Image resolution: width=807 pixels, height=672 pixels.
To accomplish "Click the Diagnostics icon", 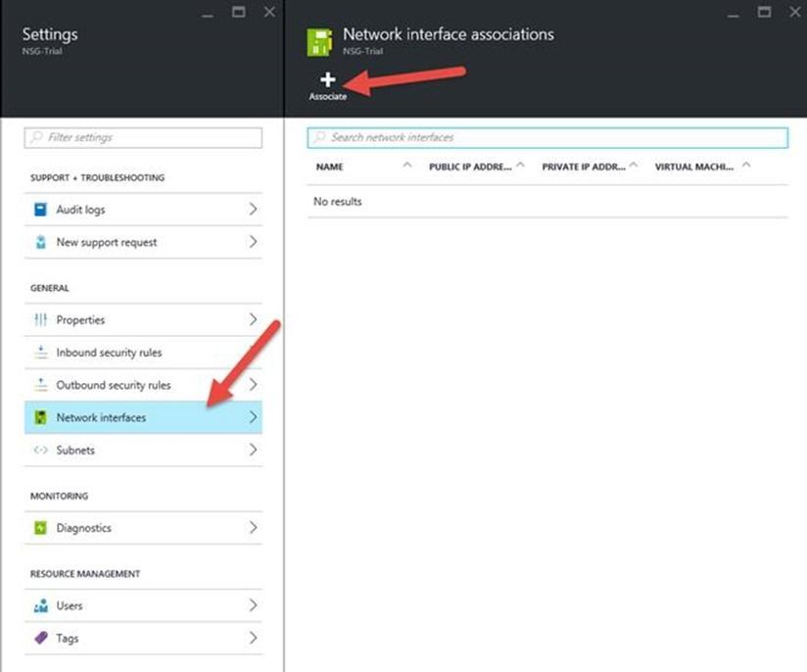I will pyautogui.click(x=40, y=528).
